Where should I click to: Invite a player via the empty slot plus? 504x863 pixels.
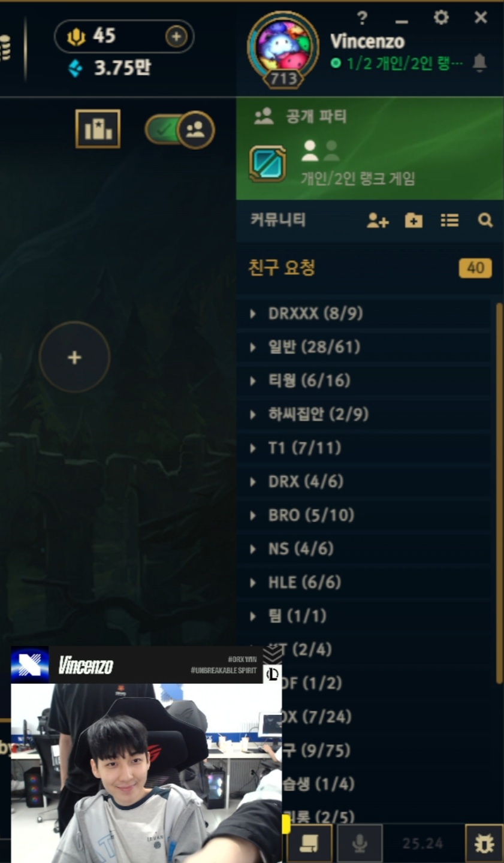[74, 357]
